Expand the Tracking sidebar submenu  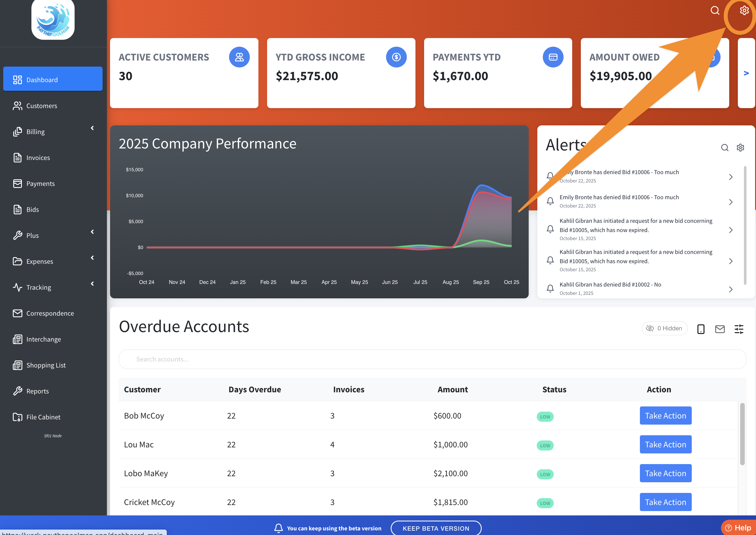coord(92,284)
